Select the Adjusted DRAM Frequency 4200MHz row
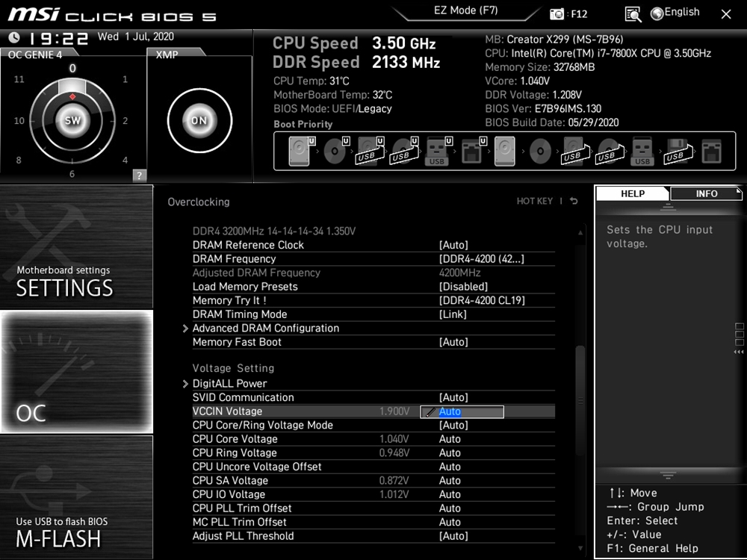Image resolution: width=747 pixels, height=560 pixels. pyautogui.click(x=373, y=273)
